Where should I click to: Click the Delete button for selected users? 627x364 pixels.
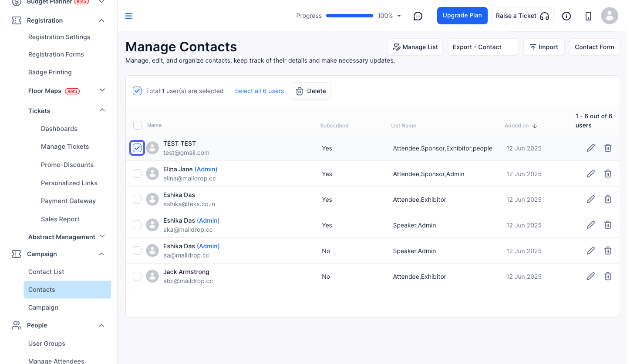tap(311, 91)
